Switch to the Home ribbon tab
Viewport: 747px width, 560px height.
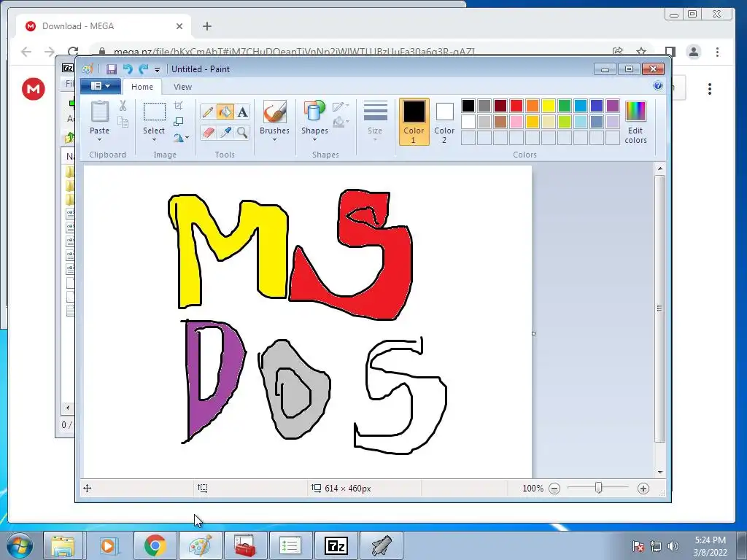142,87
